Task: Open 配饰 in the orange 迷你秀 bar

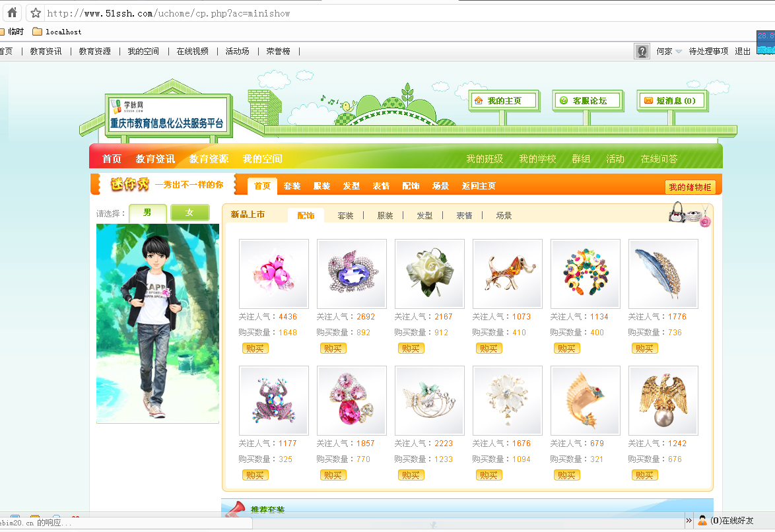Action: 411,186
